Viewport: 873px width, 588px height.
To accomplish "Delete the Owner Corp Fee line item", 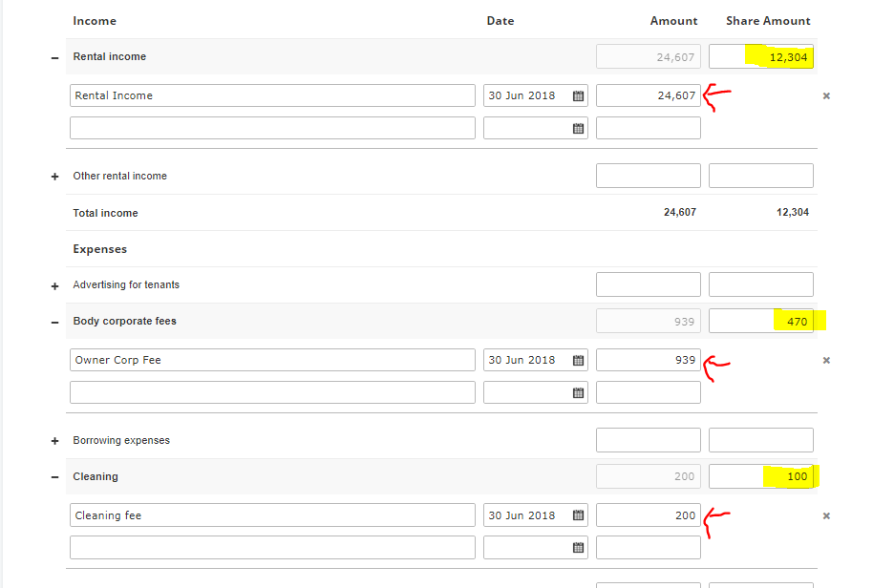I will (826, 360).
